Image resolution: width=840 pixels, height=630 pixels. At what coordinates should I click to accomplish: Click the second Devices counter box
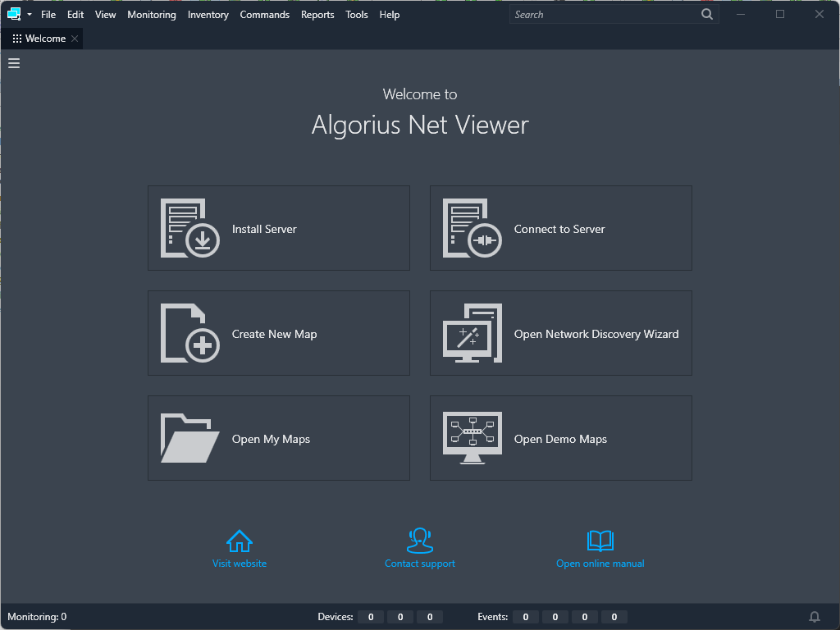400,617
